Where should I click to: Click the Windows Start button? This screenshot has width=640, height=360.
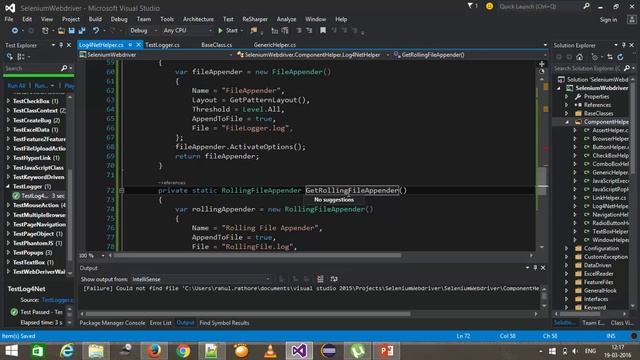[x=11, y=351]
